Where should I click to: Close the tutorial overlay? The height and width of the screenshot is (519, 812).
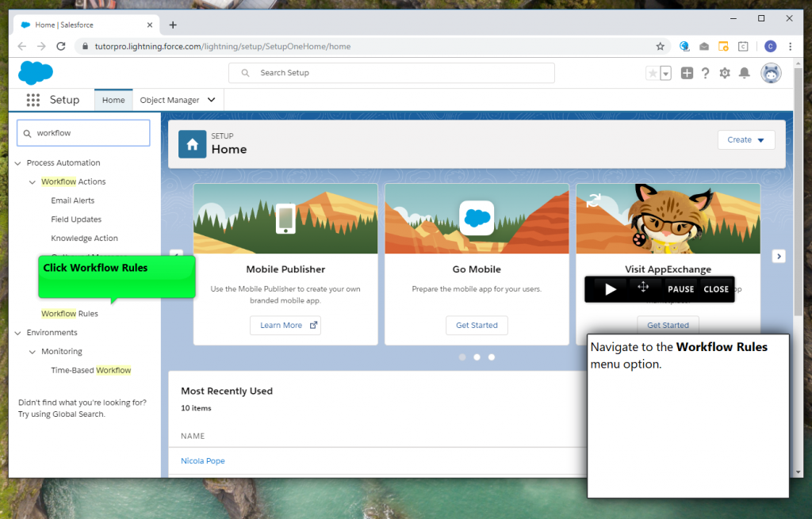point(716,289)
